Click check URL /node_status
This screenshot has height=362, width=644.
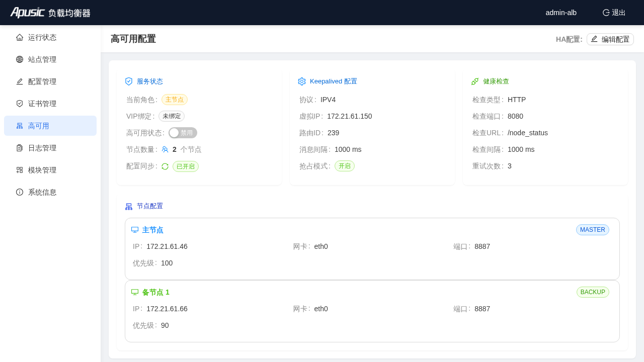(x=528, y=133)
